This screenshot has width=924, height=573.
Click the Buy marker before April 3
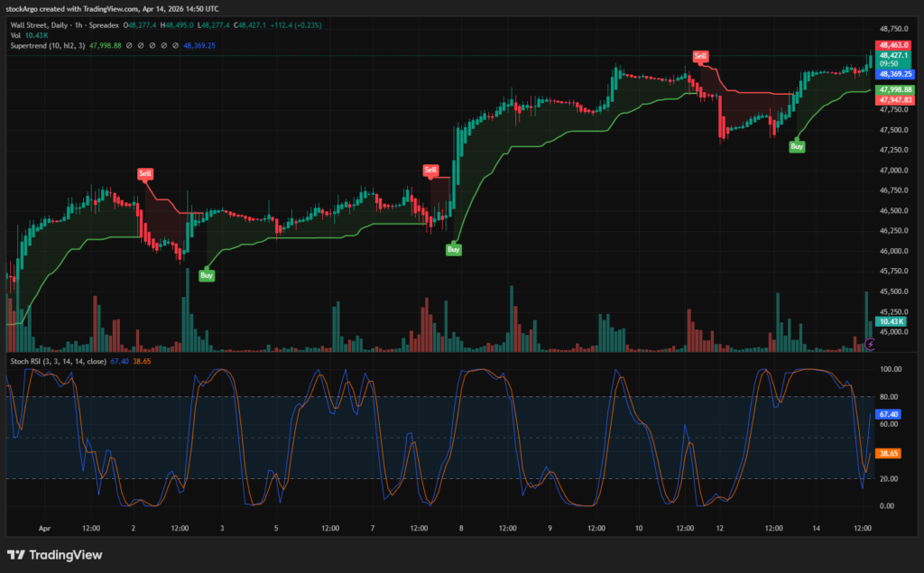tap(207, 276)
